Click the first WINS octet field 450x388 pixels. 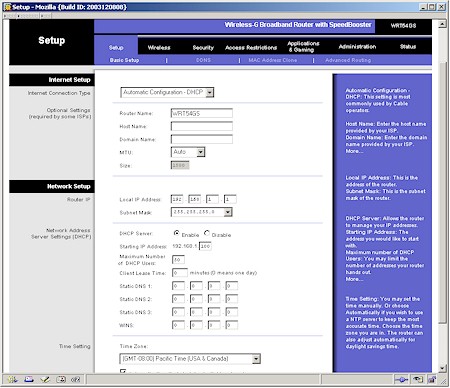(178, 325)
